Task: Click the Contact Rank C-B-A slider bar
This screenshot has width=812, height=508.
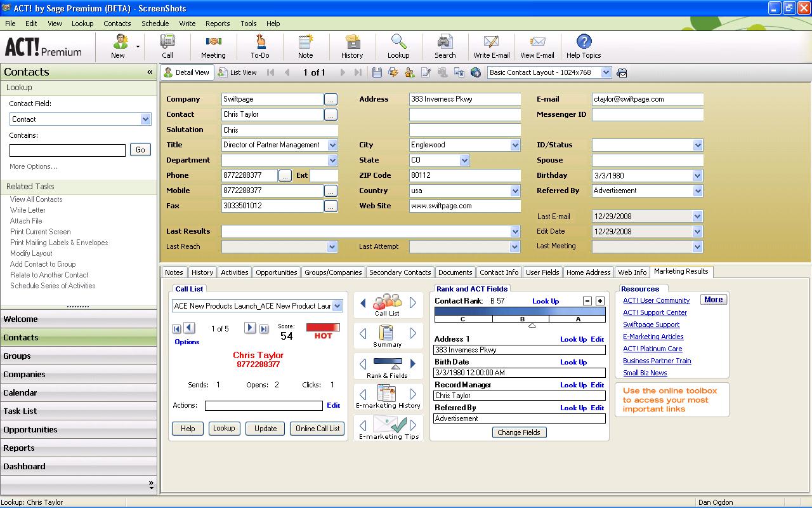Action: point(520,315)
